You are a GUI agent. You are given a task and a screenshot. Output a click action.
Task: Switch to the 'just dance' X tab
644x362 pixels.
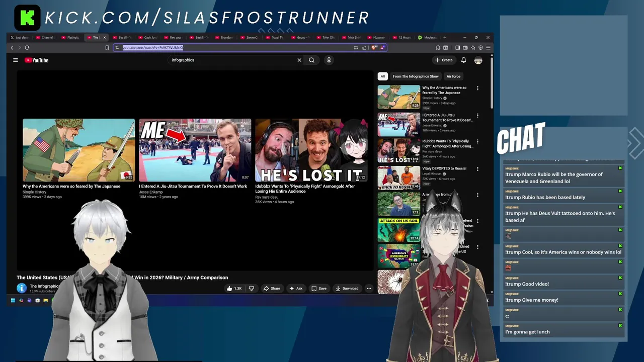pos(20,37)
